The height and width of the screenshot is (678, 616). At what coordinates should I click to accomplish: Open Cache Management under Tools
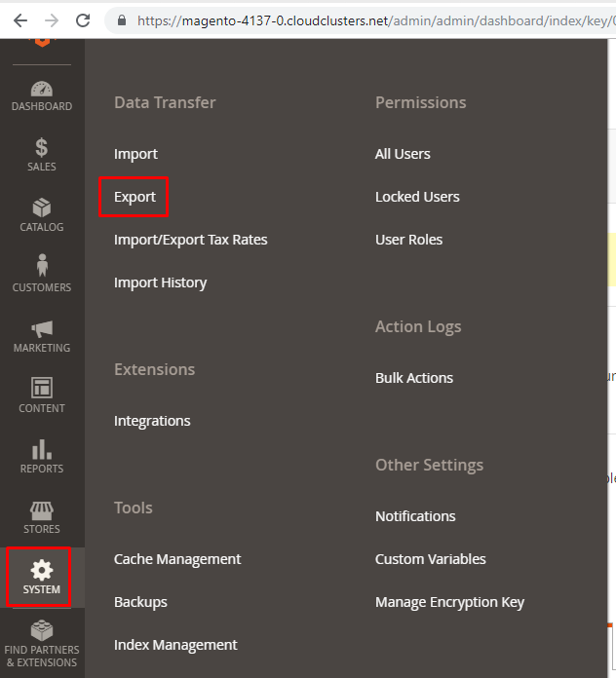[177, 559]
